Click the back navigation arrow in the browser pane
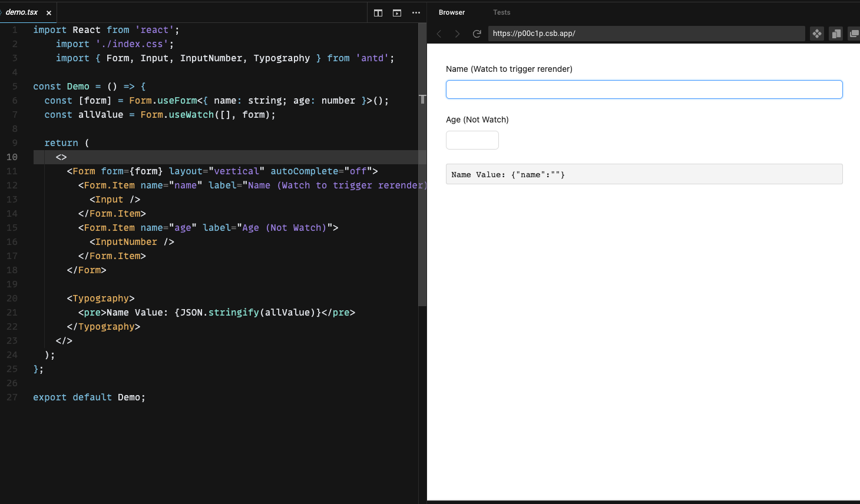The width and height of the screenshot is (860, 504). (x=439, y=34)
